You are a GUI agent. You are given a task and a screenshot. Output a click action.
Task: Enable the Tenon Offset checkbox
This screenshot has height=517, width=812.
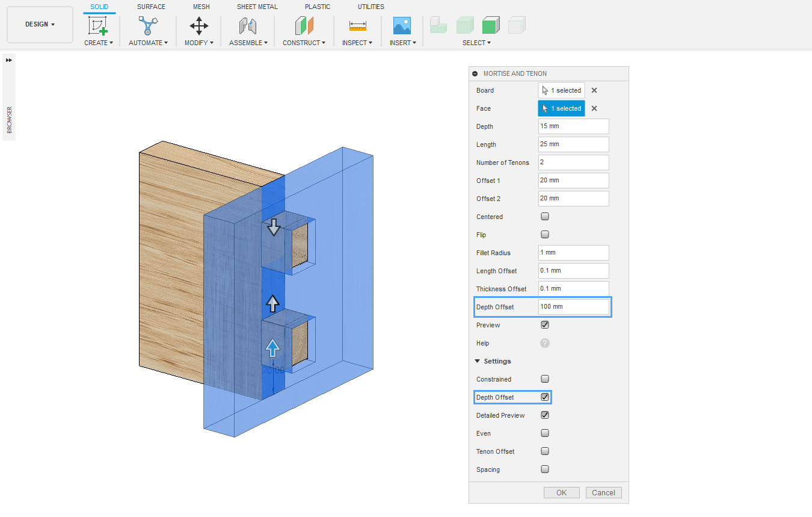545,451
